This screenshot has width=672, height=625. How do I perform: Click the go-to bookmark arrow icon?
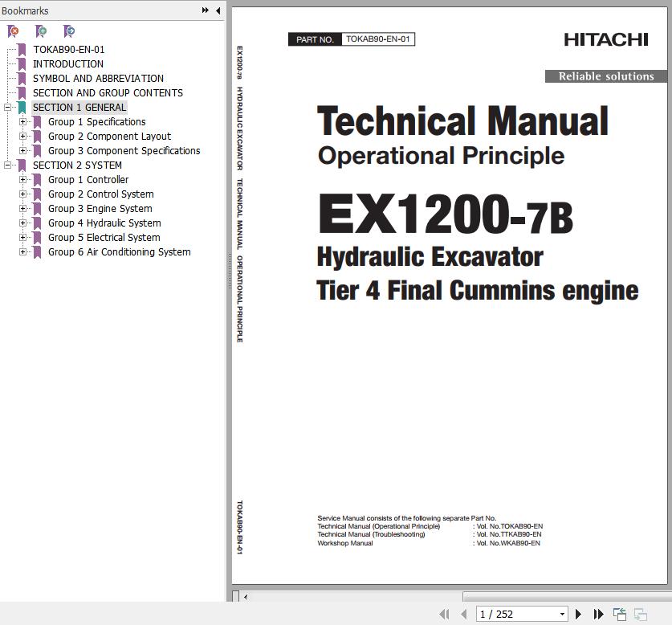pyautogui.click(x=68, y=31)
